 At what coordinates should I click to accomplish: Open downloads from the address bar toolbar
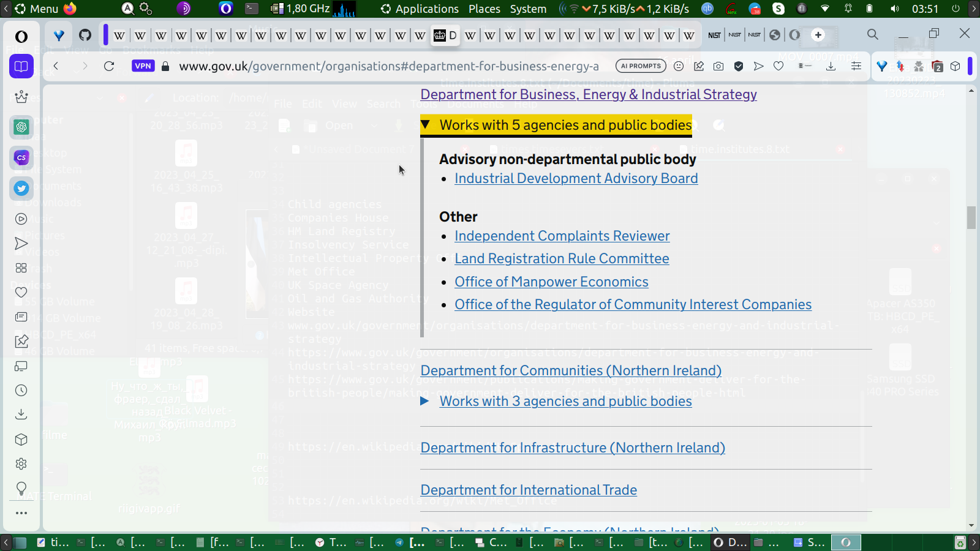coord(831,66)
